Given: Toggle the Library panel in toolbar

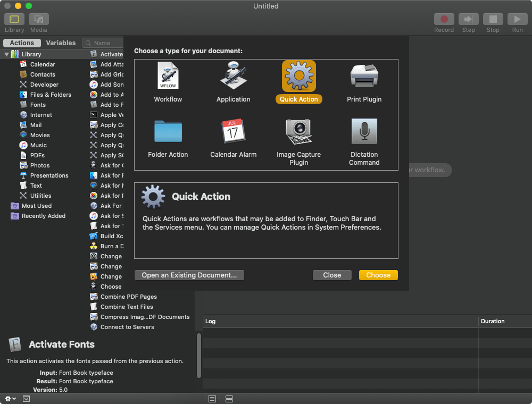Looking at the screenshot, I should (14, 19).
